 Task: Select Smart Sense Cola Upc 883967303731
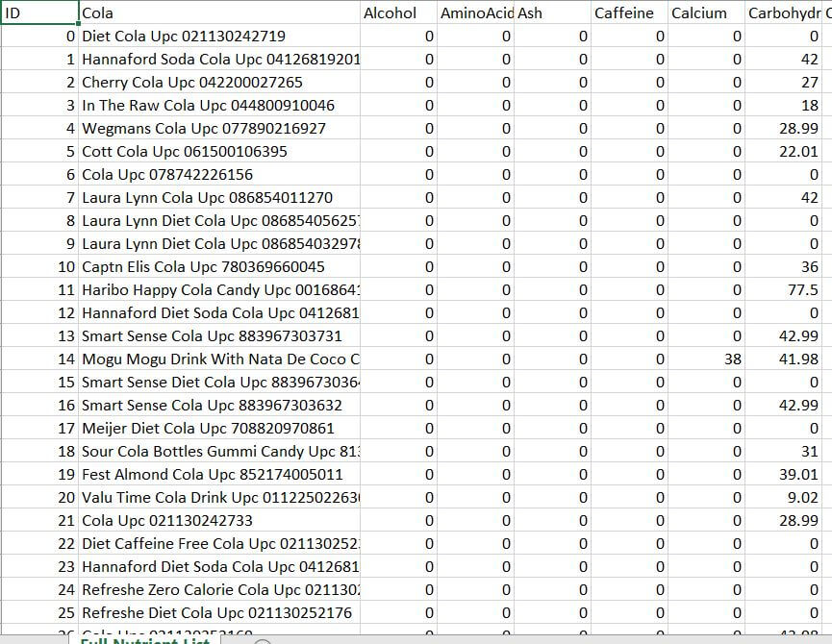(219, 335)
